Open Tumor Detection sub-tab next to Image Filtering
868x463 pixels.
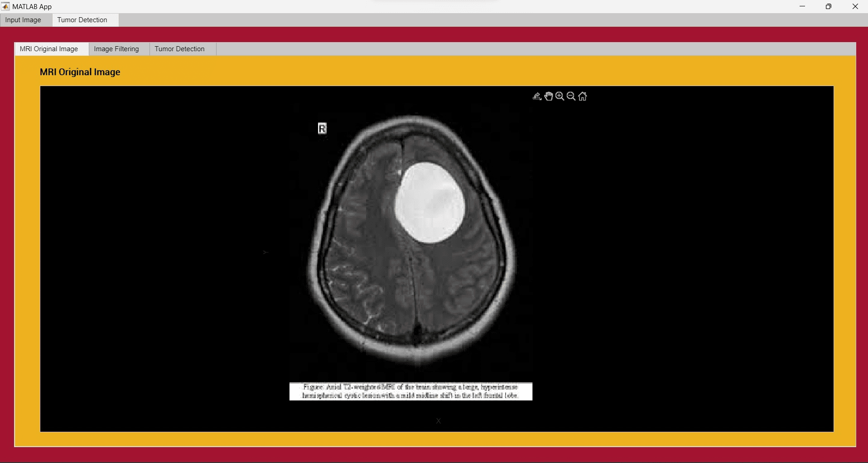[180, 49]
